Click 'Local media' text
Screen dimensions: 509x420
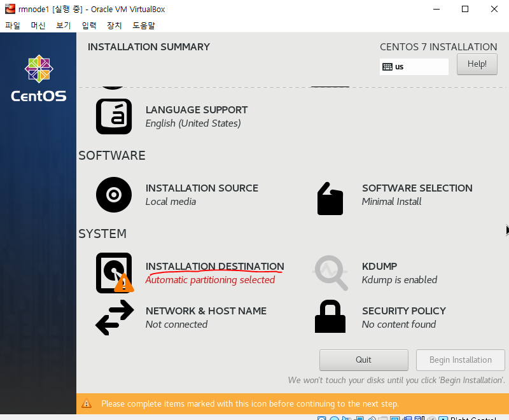[171, 202]
